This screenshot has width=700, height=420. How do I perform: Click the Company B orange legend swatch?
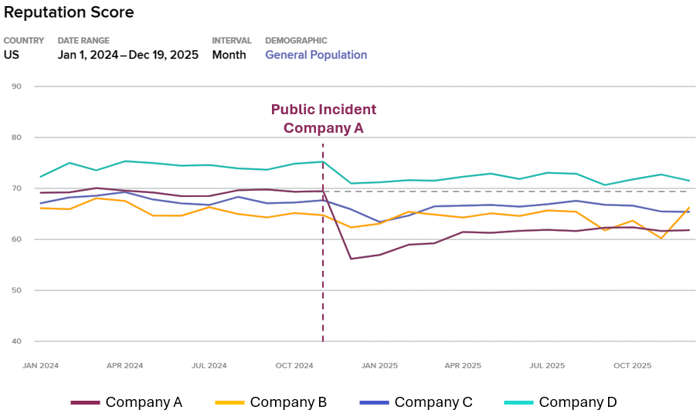click(x=229, y=403)
